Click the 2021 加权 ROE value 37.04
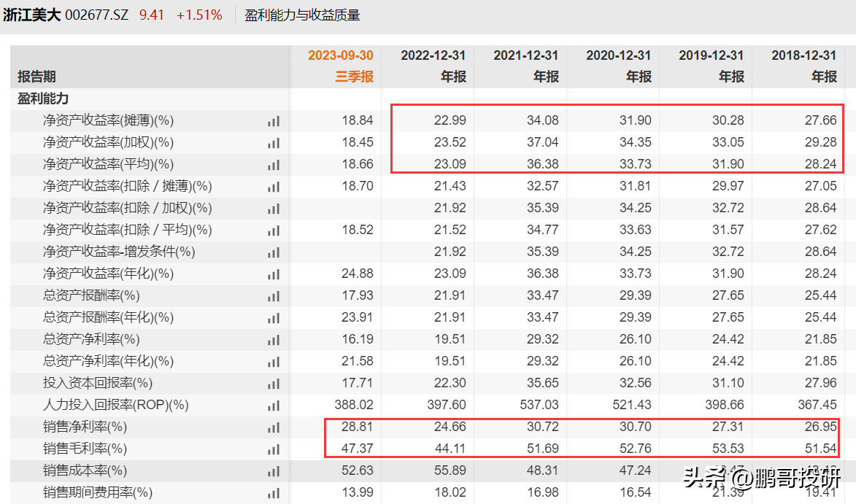 [543, 141]
